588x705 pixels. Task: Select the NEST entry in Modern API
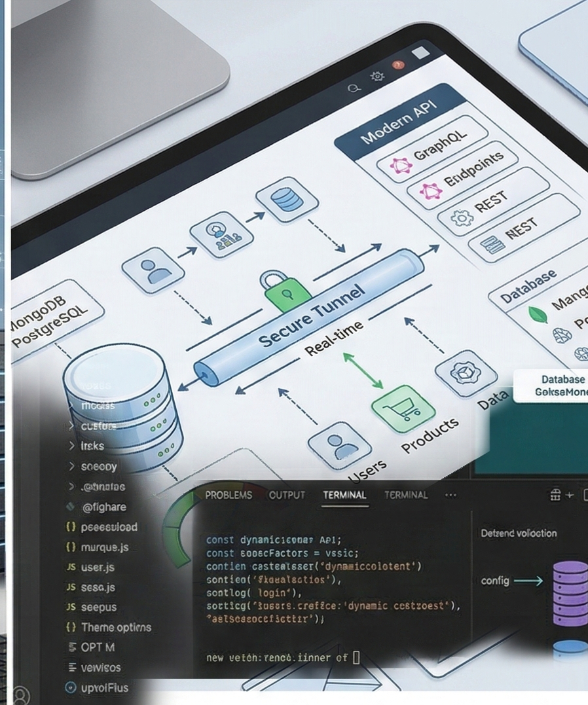(524, 227)
